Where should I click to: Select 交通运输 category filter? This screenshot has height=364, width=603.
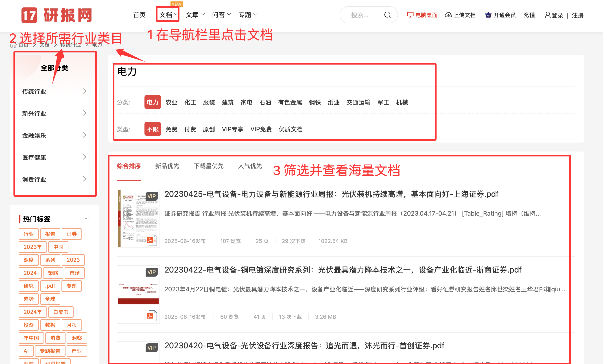point(358,102)
